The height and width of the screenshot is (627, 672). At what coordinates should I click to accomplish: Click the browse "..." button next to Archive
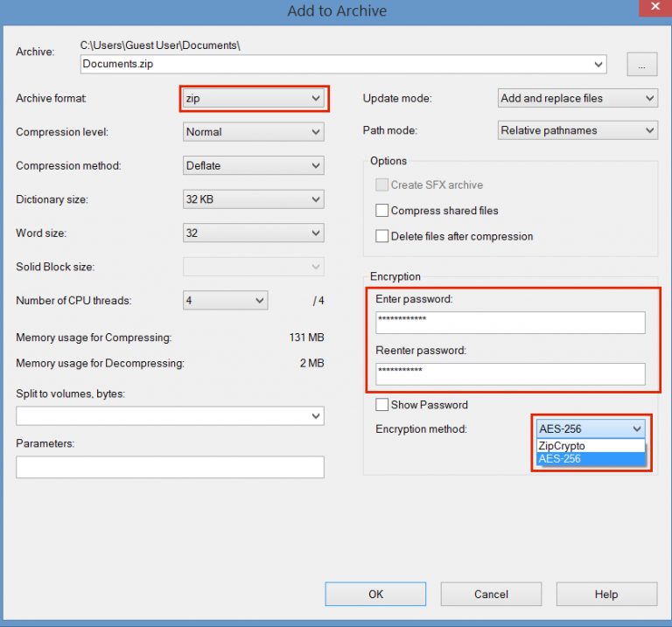pyautogui.click(x=641, y=64)
